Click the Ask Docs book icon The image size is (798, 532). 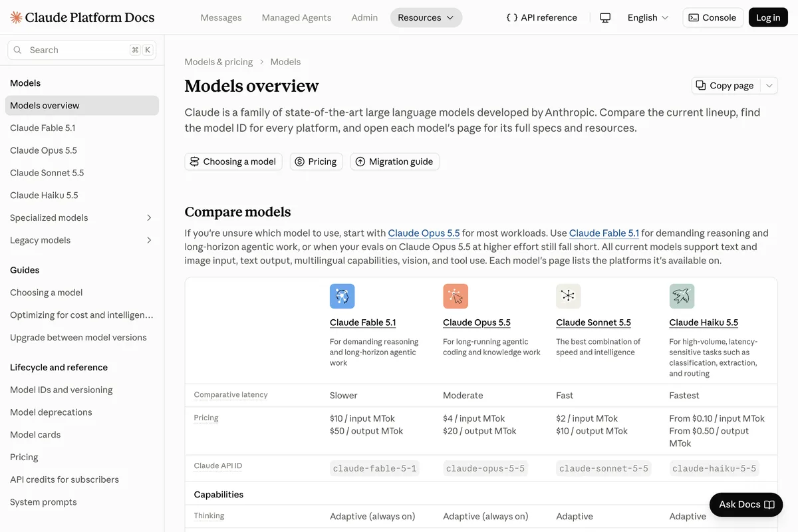pos(769,505)
